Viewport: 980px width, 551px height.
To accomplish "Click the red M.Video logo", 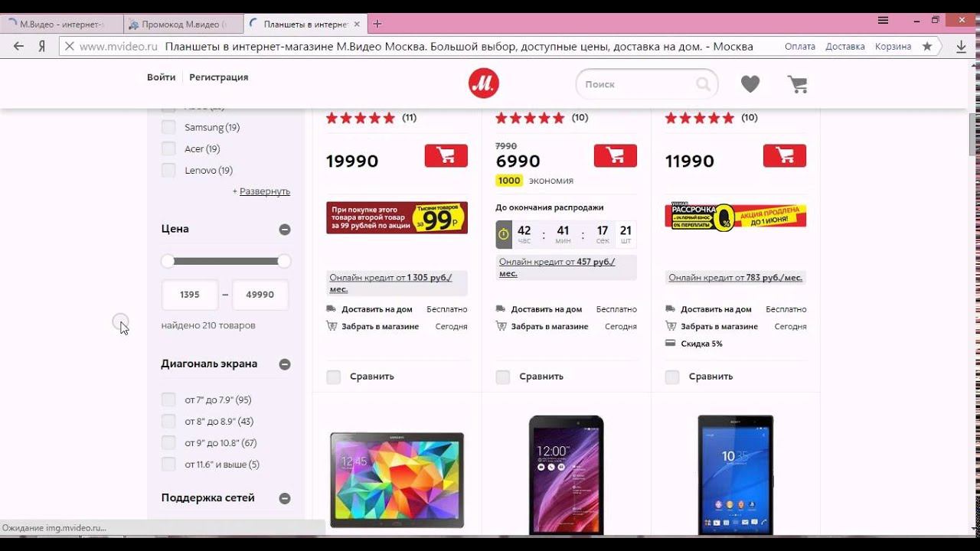I will pyautogui.click(x=484, y=83).
